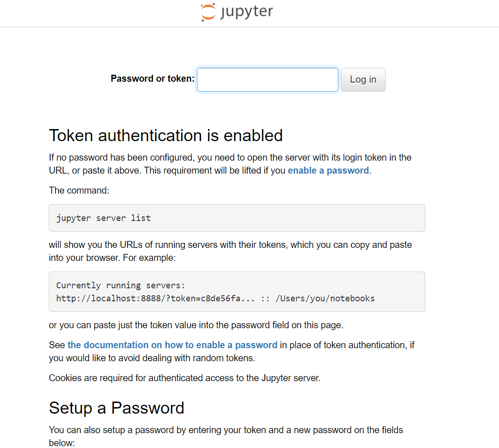The image size is (499, 448).
Task: Click the 'If no password has been configured' paragraph
Action: [230, 164]
